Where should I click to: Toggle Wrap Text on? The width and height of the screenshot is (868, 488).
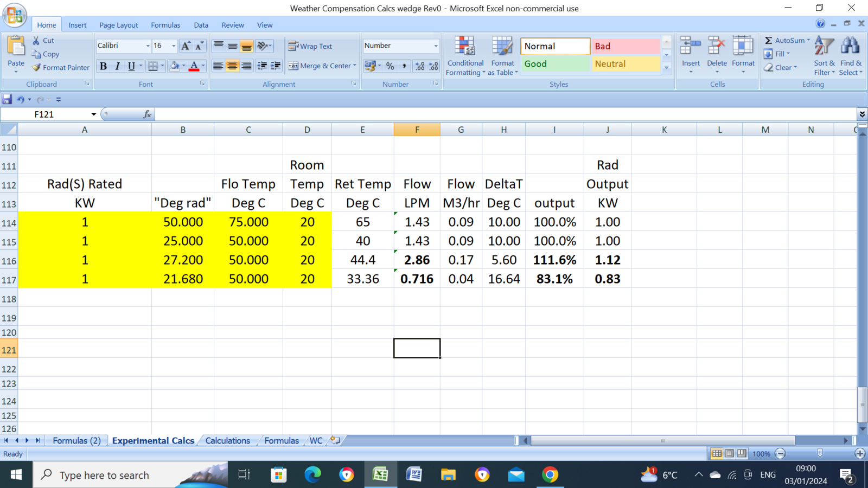point(310,46)
